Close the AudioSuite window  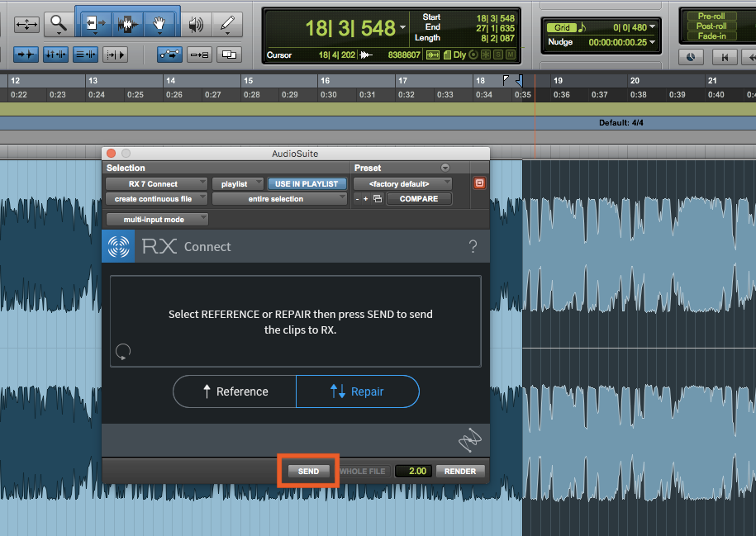point(111,154)
